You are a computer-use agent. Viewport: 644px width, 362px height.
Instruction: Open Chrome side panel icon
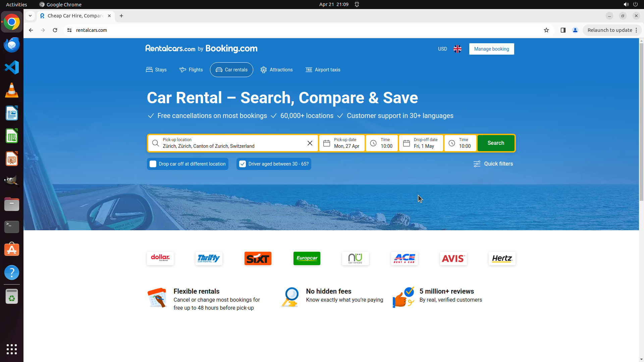(563, 30)
